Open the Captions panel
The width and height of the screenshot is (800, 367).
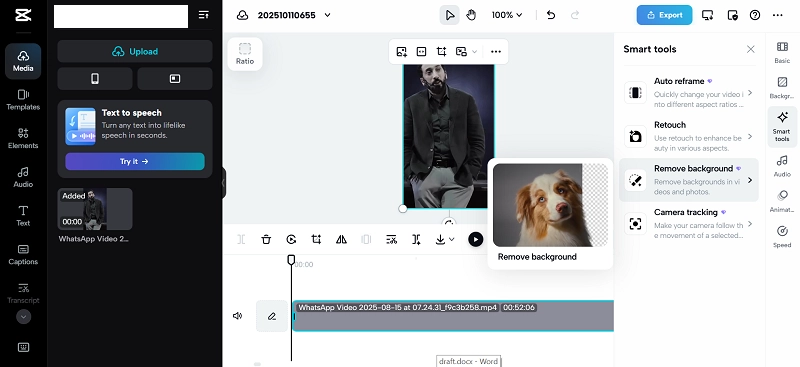tap(23, 255)
